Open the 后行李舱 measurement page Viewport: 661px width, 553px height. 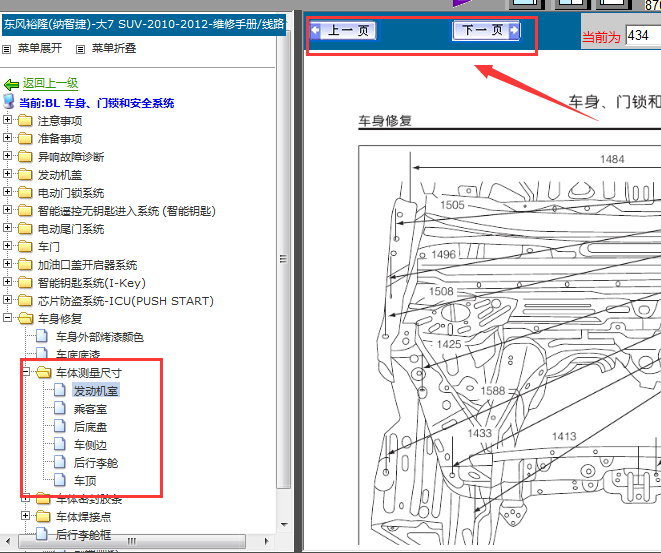point(96,463)
